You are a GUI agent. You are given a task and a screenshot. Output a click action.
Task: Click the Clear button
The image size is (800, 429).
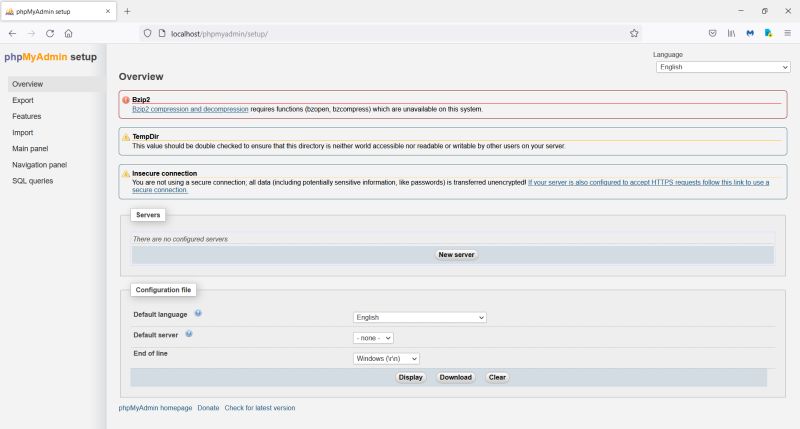(x=497, y=377)
